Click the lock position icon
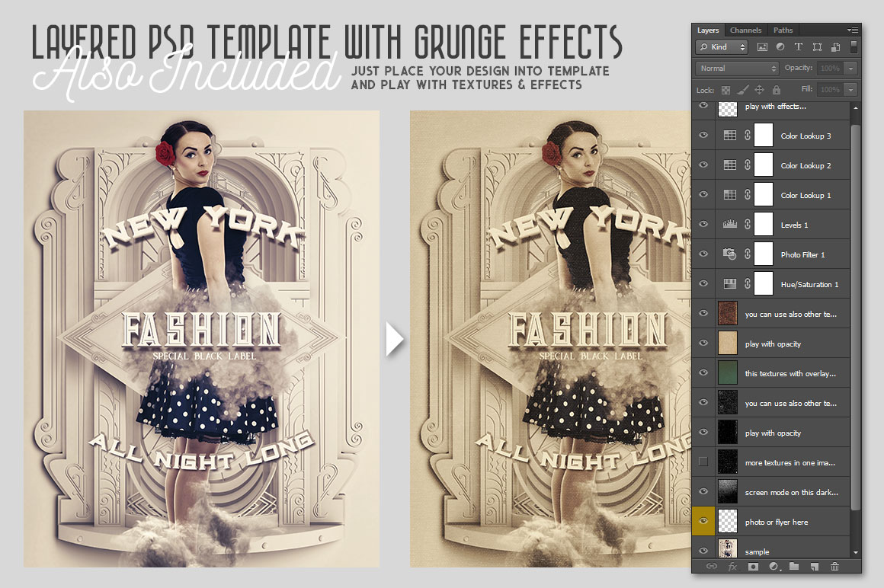Screen dimensions: 884x588 (x=759, y=90)
